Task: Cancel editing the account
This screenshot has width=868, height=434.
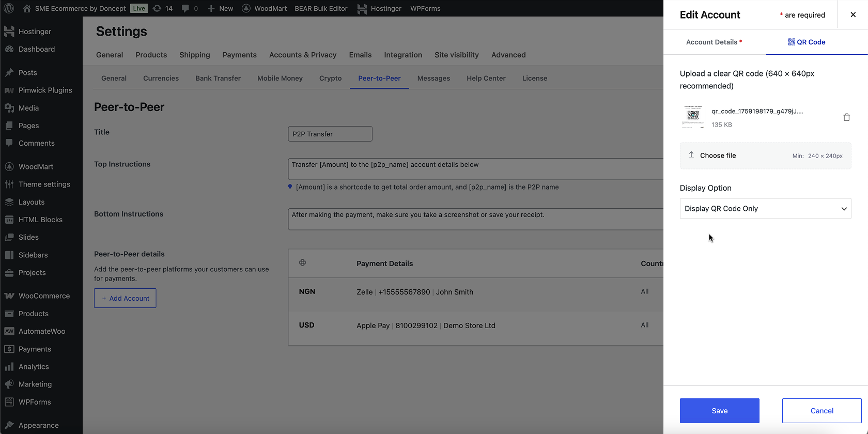Action: [x=822, y=411]
